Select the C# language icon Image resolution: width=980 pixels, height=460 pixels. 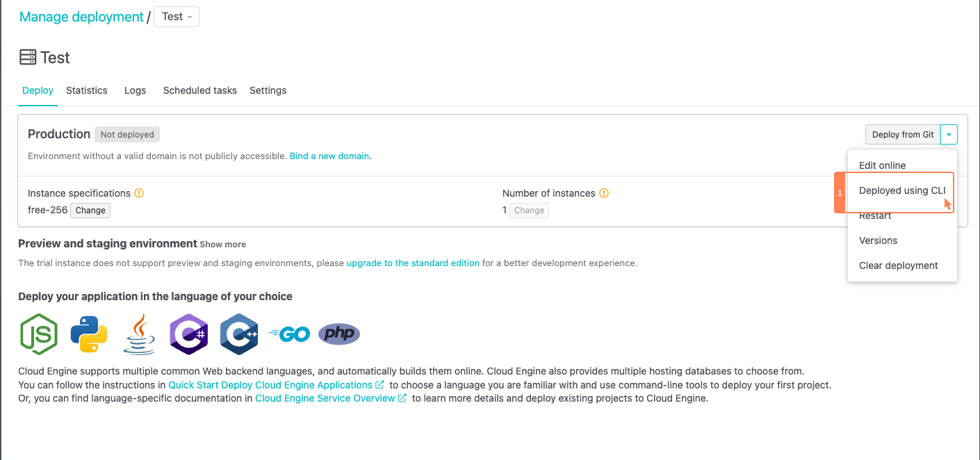[189, 334]
